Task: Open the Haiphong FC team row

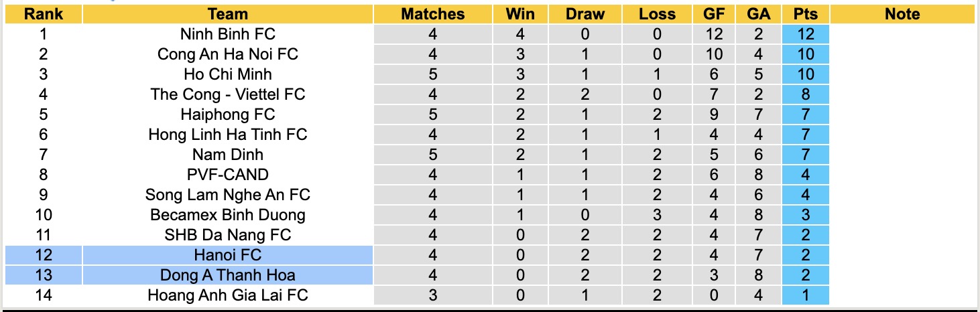Action: click(x=228, y=114)
